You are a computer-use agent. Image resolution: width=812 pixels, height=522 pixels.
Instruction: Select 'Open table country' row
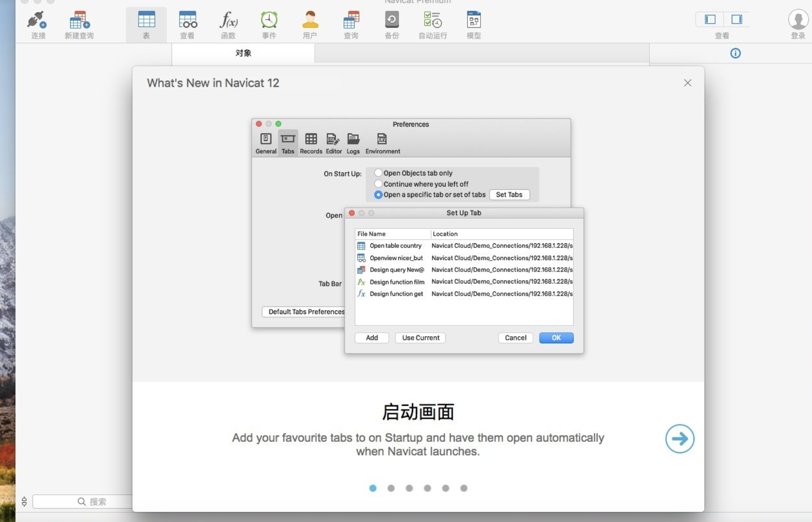(464, 246)
